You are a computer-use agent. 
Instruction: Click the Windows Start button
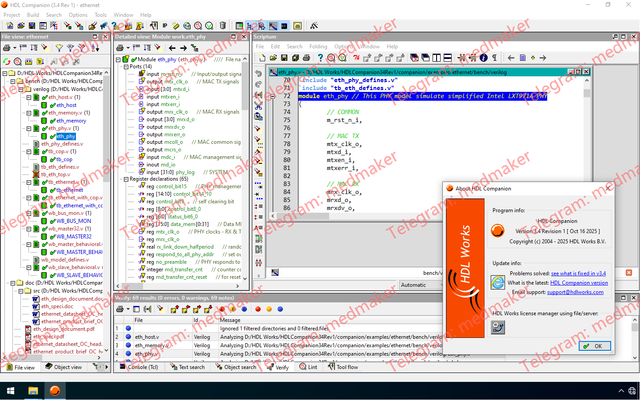pos(10,391)
